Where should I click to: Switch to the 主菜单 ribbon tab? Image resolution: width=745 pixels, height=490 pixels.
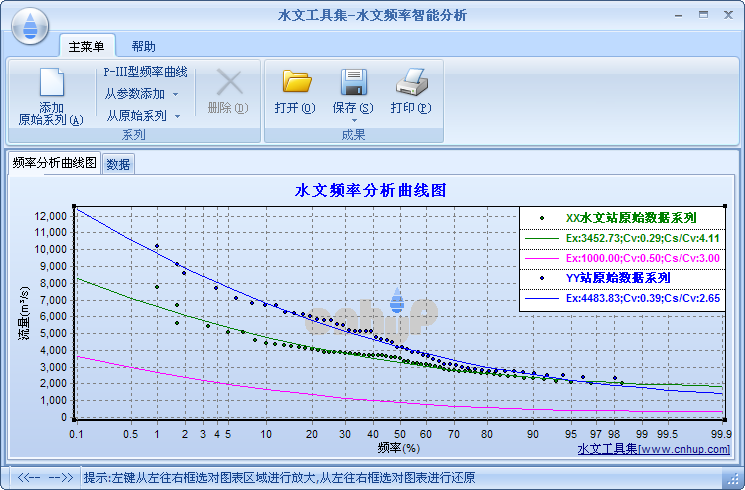pyautogui.click(x=88, y=46)
